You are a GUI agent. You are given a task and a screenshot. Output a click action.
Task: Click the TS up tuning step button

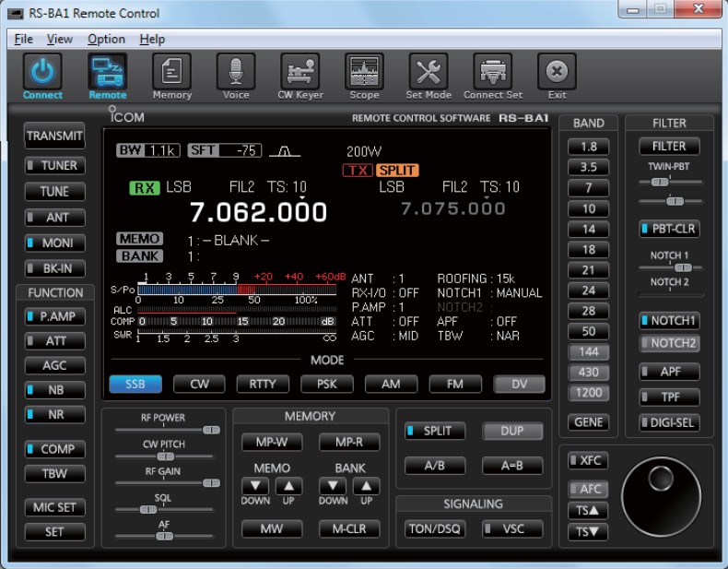pyautogui.click(x=588, y=511)
